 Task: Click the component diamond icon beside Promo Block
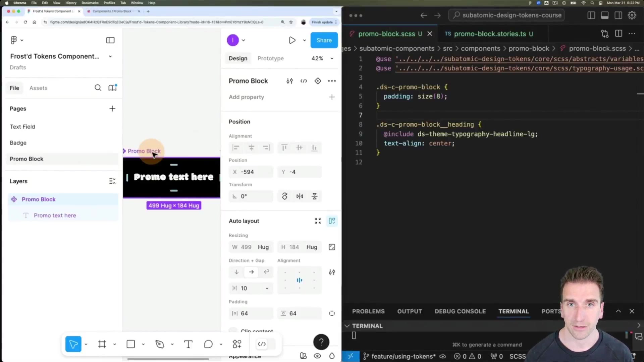[318, 81]
